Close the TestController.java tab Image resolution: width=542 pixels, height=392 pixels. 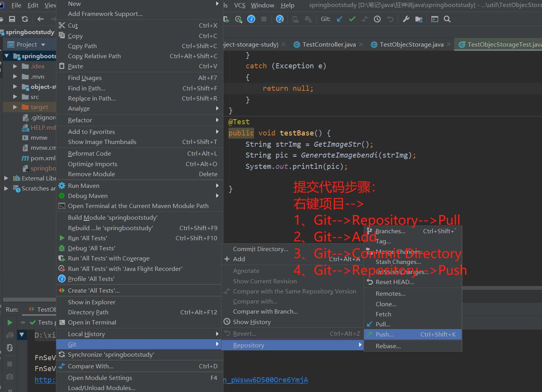[361, 44]
